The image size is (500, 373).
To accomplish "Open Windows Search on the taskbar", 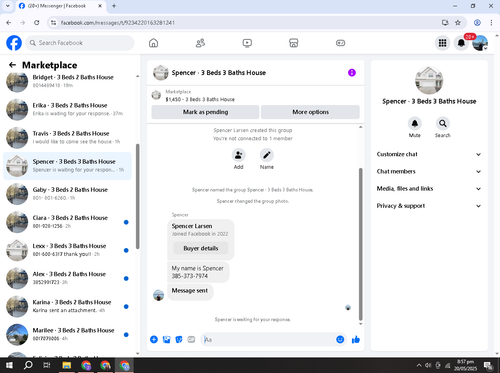I will [28, 365].
